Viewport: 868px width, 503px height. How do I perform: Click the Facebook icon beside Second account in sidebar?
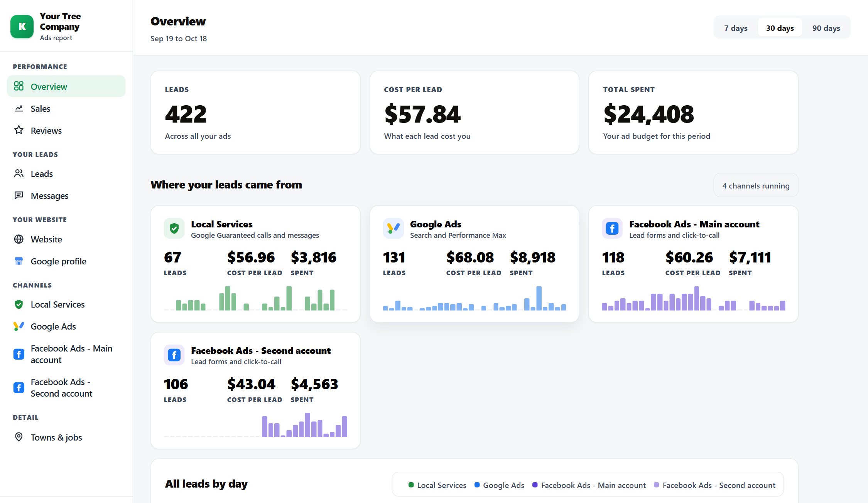pyautogui.click(x=19, y=387)
